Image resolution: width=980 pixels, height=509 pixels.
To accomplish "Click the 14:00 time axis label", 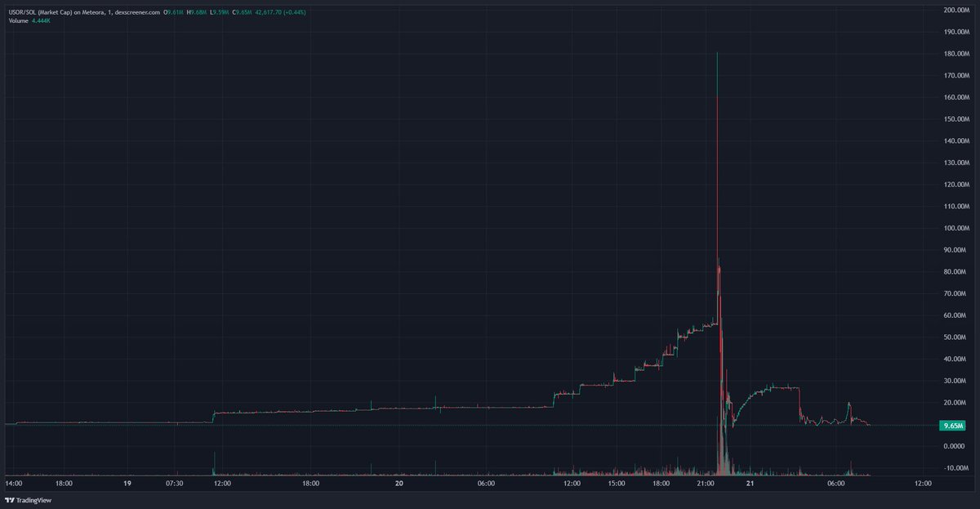I will click(14, 483).
